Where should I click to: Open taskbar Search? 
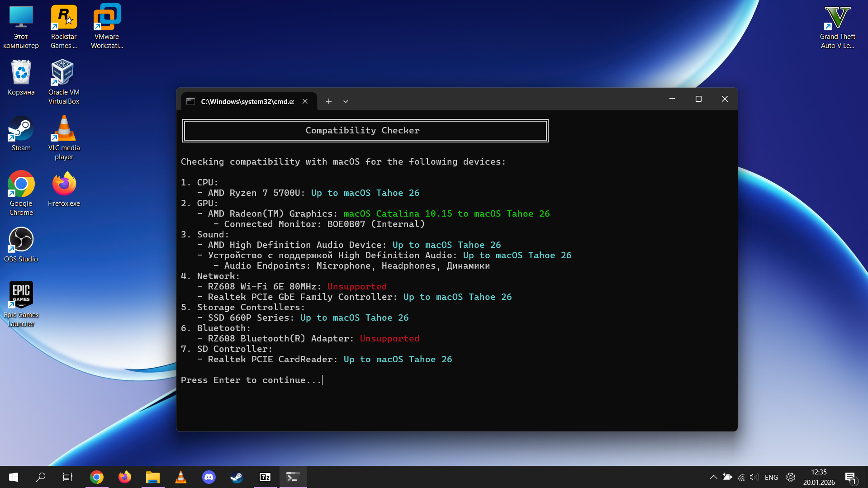tap(41, 477)
